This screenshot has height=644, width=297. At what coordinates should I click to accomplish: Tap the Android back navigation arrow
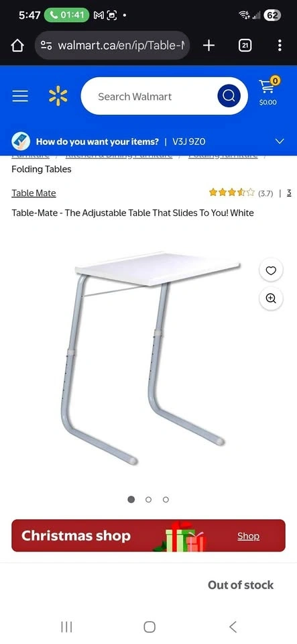(233, 627)
